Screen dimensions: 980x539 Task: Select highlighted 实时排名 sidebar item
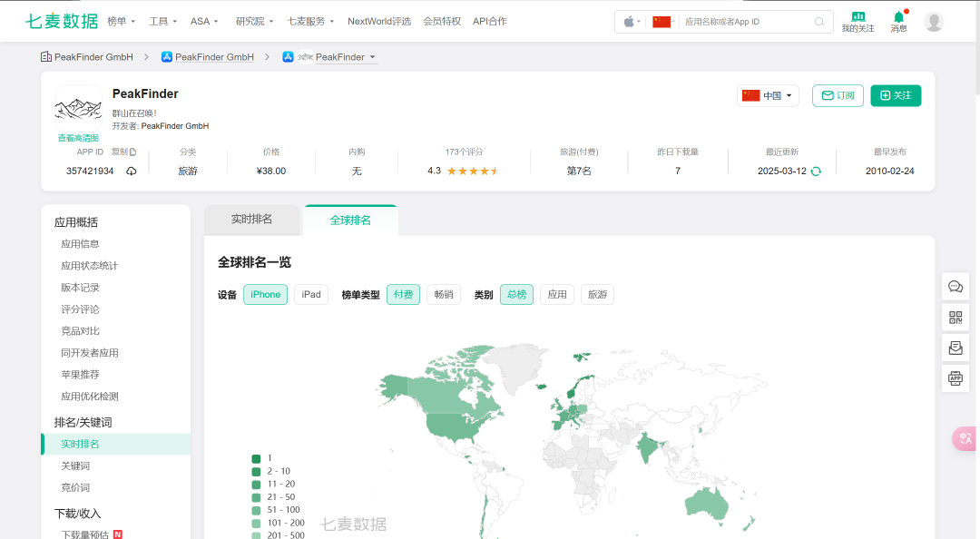(x=115, y=444)
